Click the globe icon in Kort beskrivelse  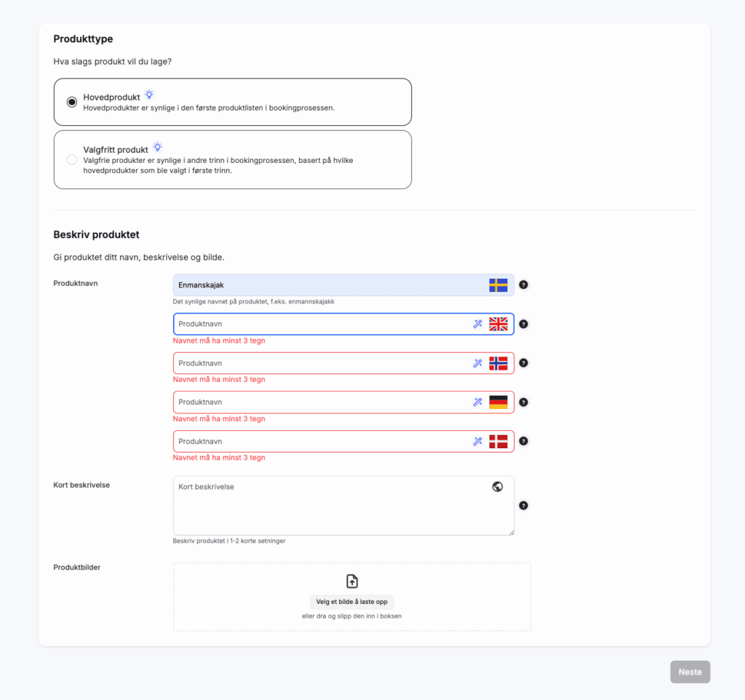(498, 487)
